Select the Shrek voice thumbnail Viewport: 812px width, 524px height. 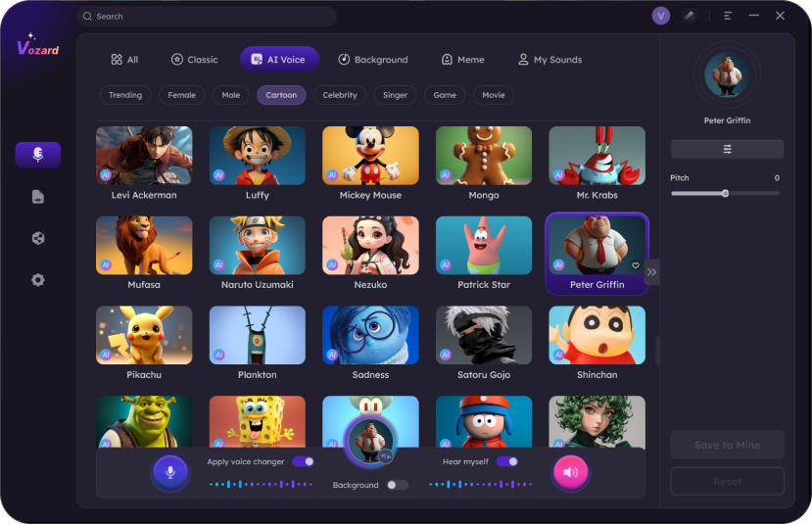144,421
